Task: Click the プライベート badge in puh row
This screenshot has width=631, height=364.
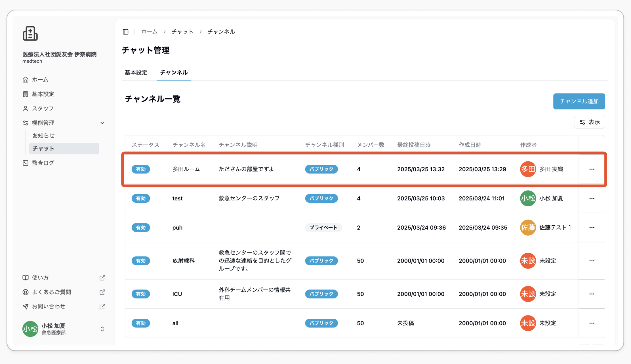Action: (323, 228)
